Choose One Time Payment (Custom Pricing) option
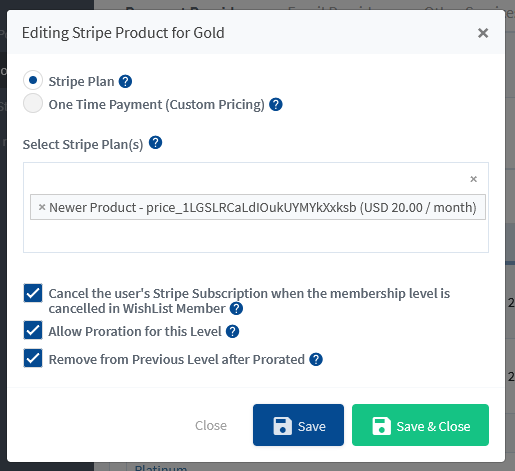 tap(33, 103)
